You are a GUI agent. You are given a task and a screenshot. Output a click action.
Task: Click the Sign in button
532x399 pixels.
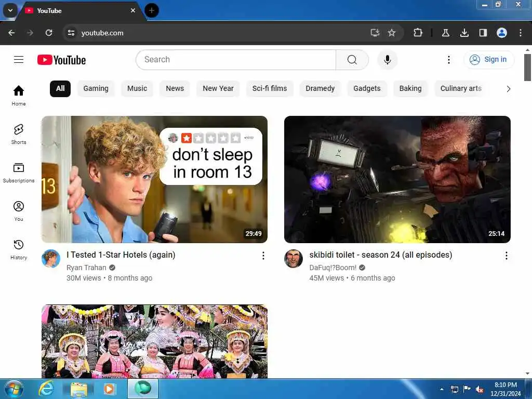click(488, 59)
